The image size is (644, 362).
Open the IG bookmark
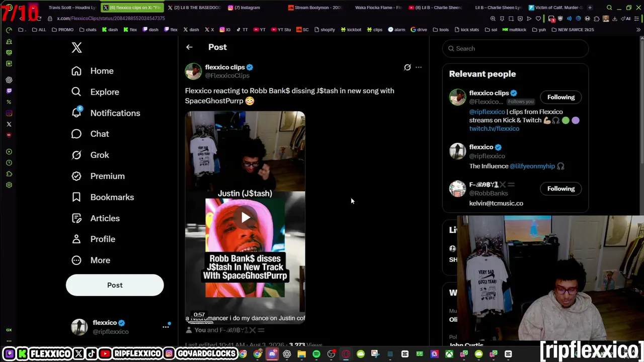pos(225,30)
